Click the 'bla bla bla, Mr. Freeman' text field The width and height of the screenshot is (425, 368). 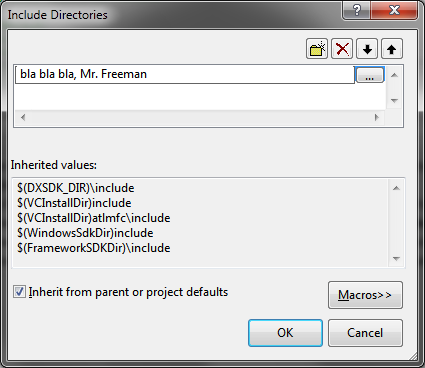tap(185, 74)
